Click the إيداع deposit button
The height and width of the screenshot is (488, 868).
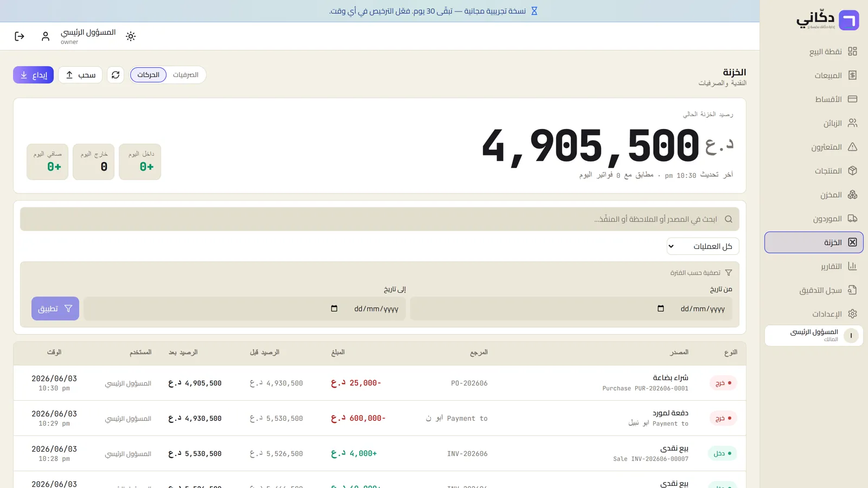[33, 75]
